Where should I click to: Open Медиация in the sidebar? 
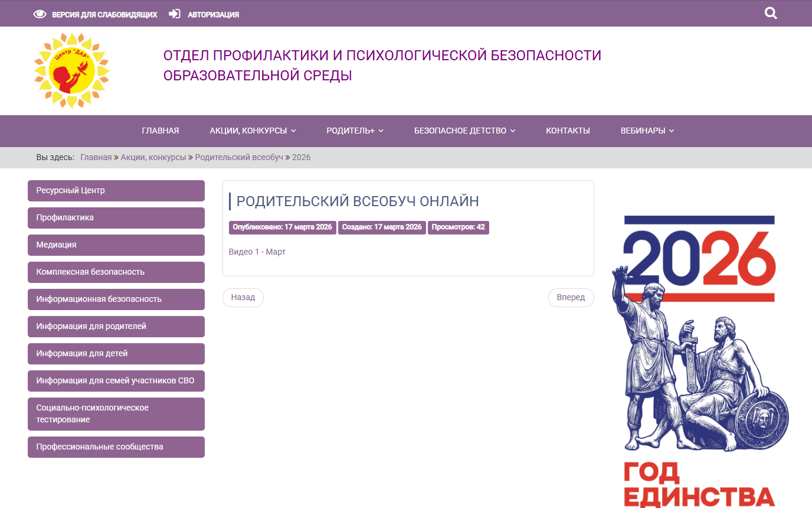pos(116,245)
